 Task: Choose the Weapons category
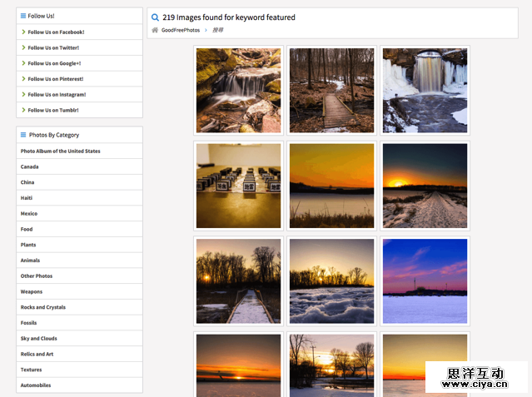coord(32,291)
